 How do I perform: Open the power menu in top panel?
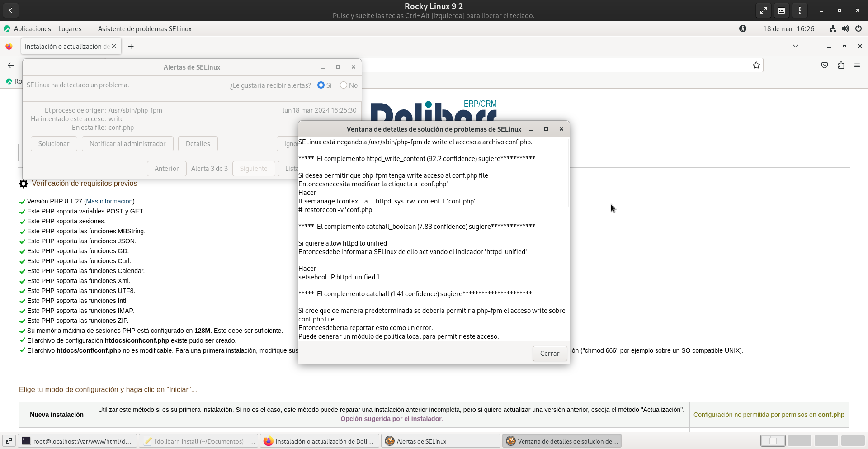(859, 29)
